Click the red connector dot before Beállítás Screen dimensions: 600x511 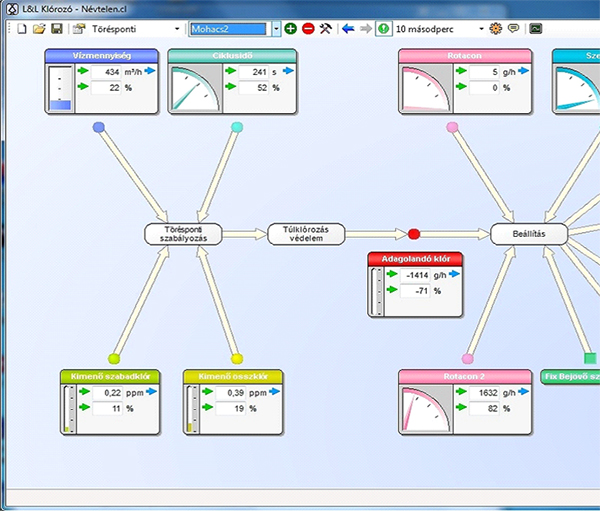tap(414, 234)
